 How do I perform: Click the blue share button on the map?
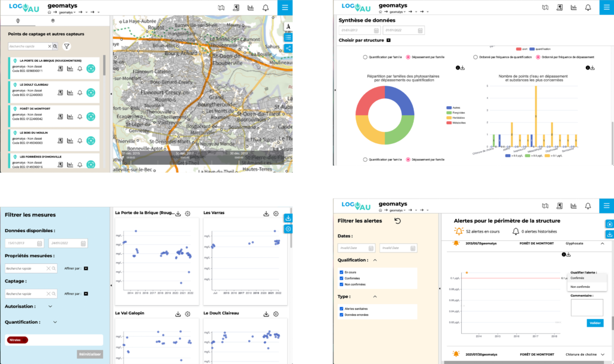288,48
